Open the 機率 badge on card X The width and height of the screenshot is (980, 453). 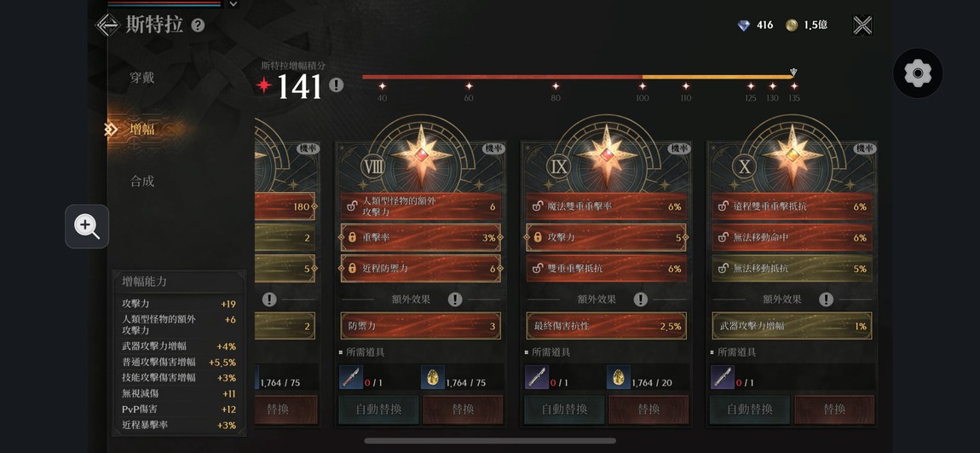[866, 149]
